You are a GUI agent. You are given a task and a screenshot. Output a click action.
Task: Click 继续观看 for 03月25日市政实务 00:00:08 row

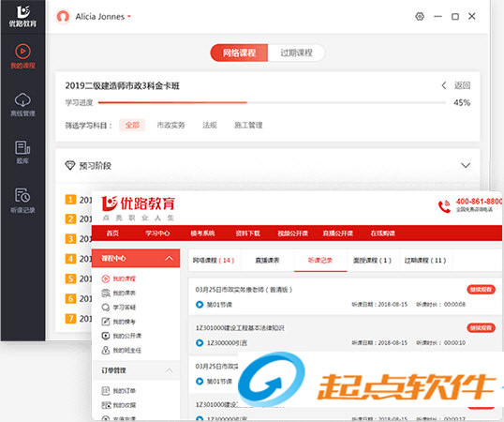[x=481, y=290]
